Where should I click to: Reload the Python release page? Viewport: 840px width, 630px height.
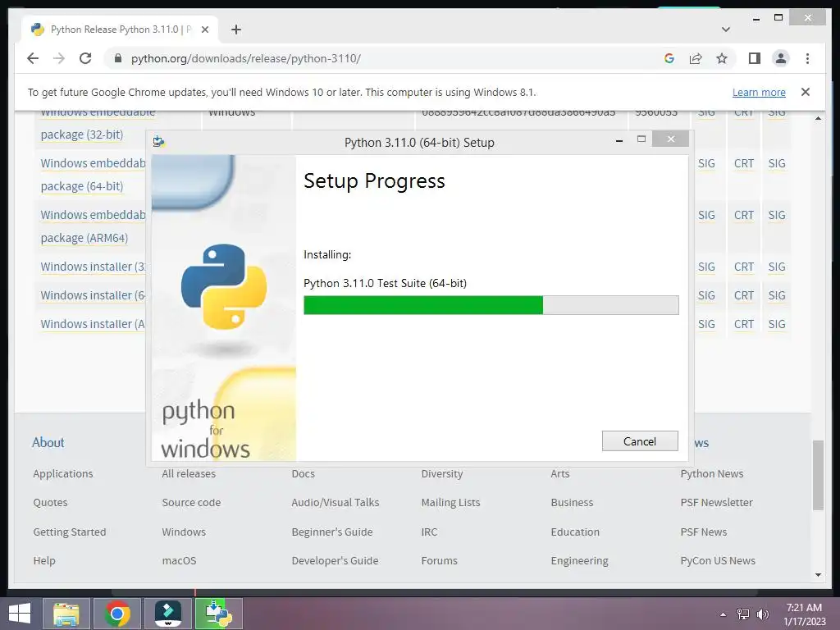pos(85,58)
